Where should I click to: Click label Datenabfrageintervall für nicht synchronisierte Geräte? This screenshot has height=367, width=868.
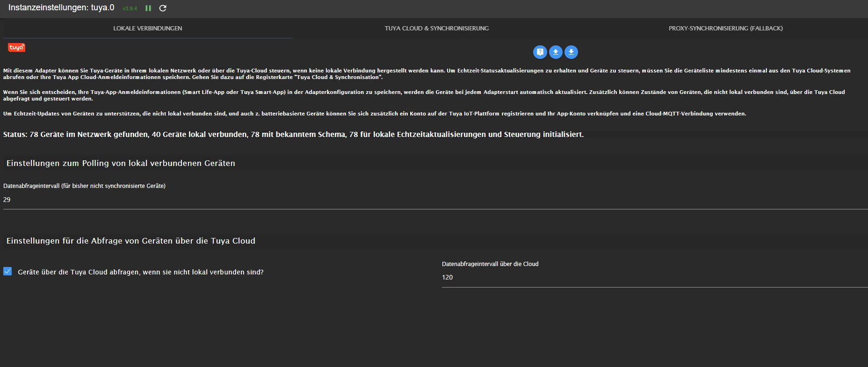84,186
